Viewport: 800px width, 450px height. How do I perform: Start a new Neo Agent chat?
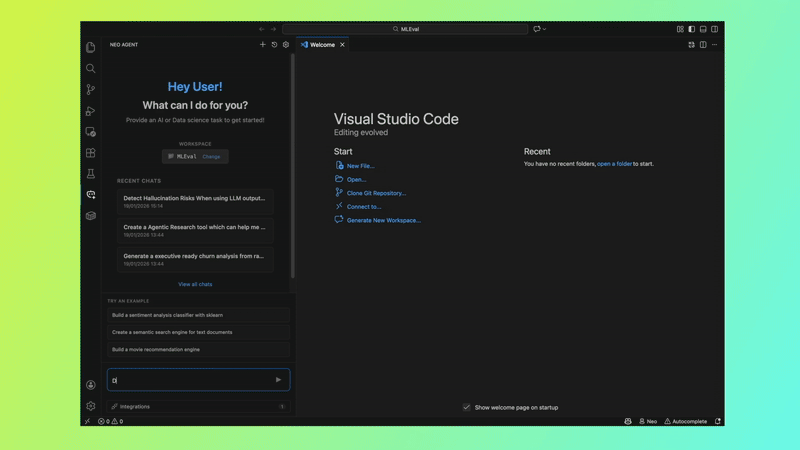point(263,45)
